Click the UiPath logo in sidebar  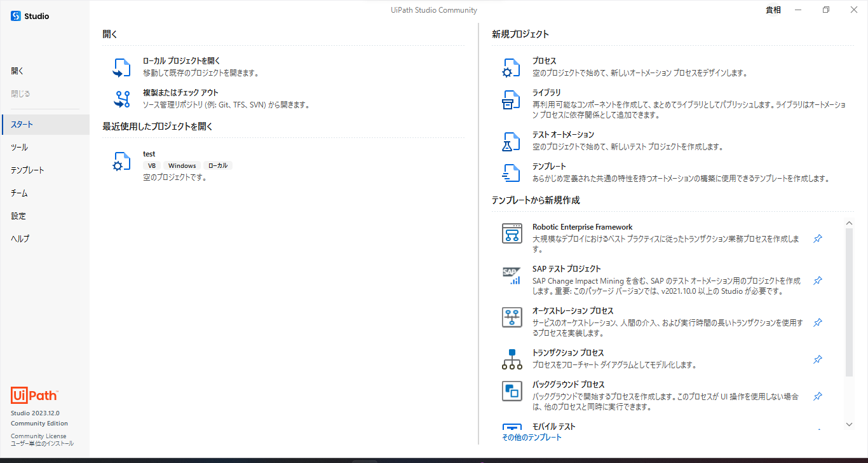(34, 395)
